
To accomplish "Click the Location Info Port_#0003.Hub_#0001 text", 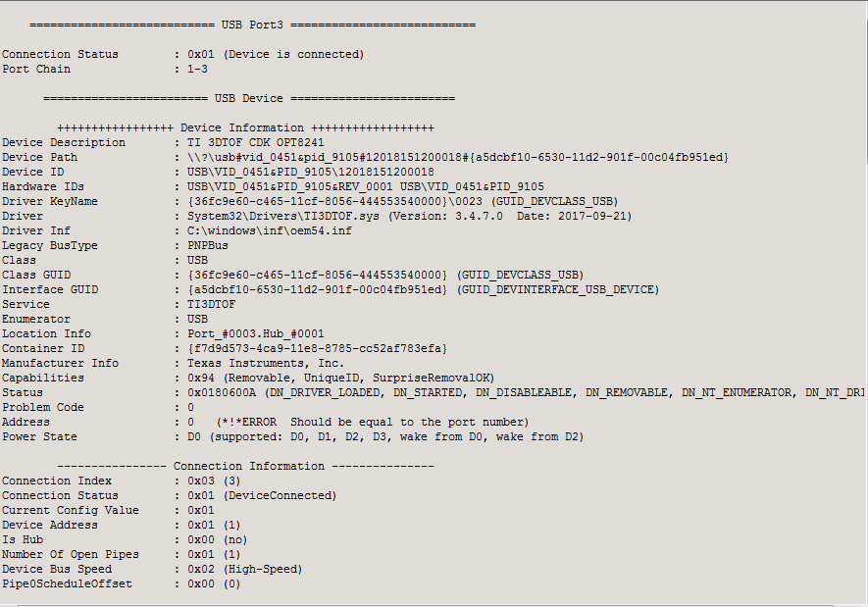I will (256, 333).
